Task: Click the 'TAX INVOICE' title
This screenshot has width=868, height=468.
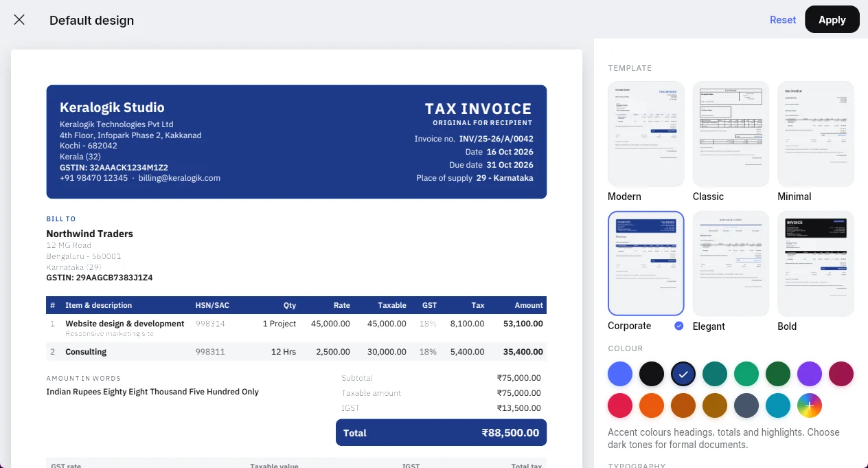Action: pos(478,109)
